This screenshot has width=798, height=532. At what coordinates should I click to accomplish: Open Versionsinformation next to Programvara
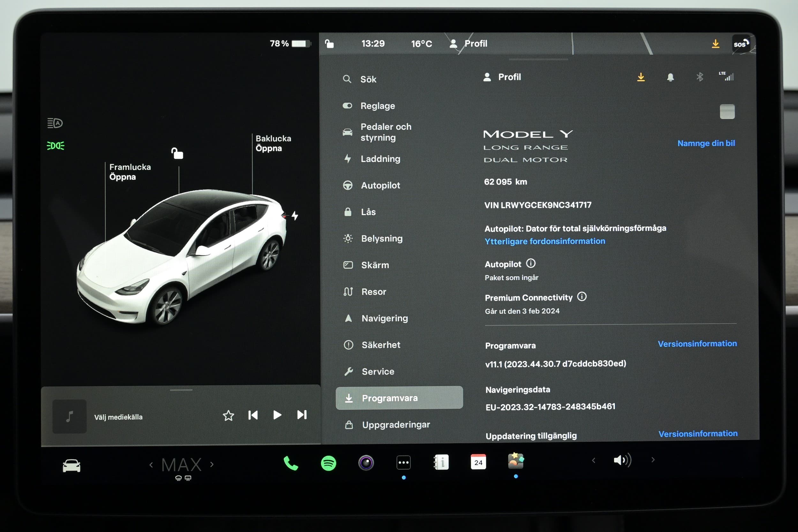point(697,344)
